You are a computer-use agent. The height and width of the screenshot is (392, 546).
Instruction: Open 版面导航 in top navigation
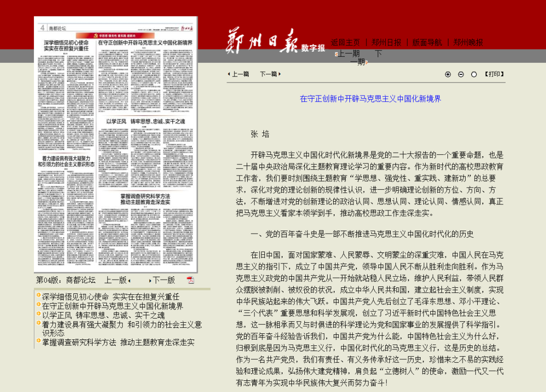[x=427, y=42]
